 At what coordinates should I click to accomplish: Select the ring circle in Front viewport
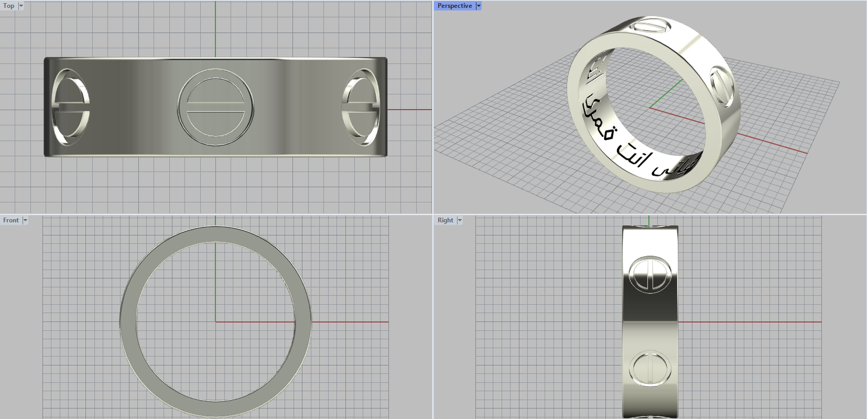tap(128, 322)
